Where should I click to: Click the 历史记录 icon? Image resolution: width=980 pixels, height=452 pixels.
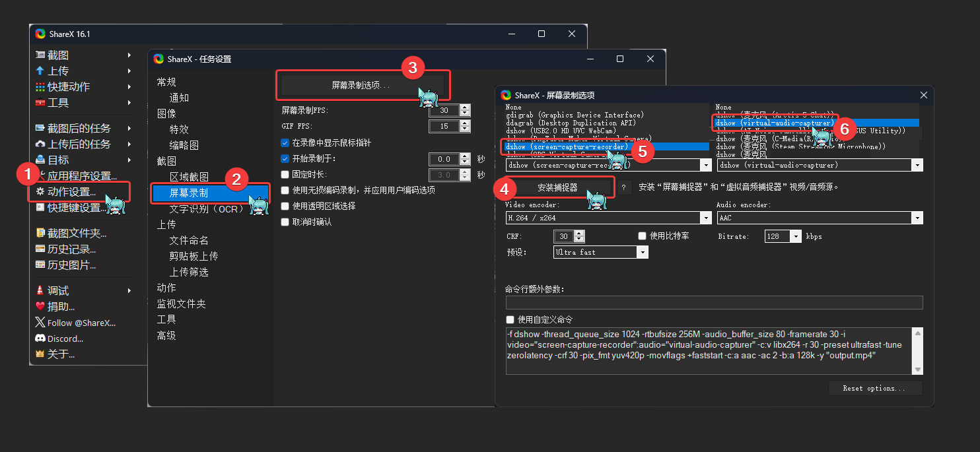[x=40, y=249]
